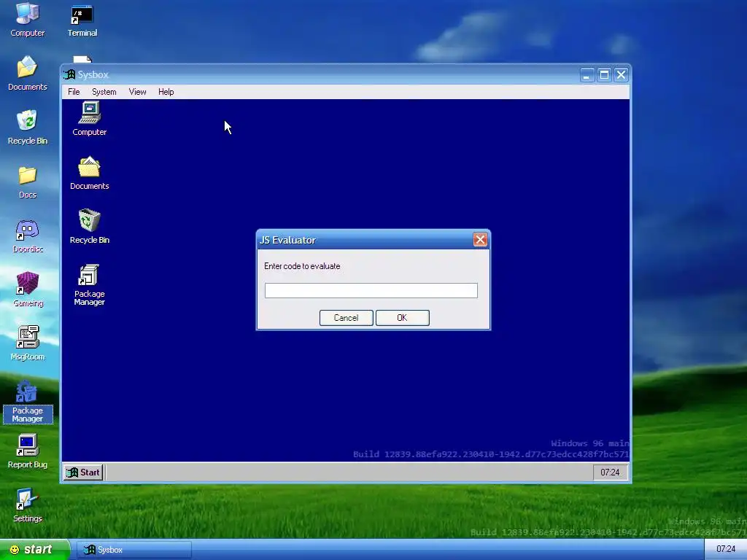This screenshot has width=747, height=560.
Task: Launch the Doordisc shortcut
Action: tap(27, 236)
